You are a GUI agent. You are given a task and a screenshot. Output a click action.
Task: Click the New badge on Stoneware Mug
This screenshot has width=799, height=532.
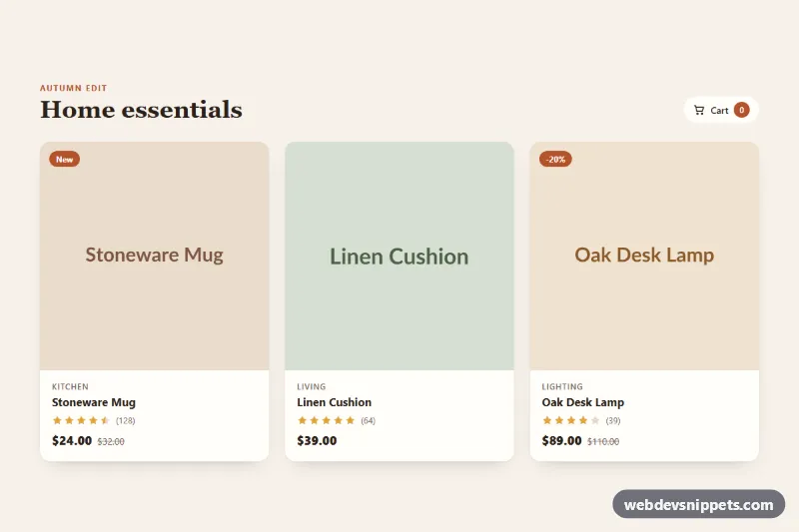tap(64, 160)
